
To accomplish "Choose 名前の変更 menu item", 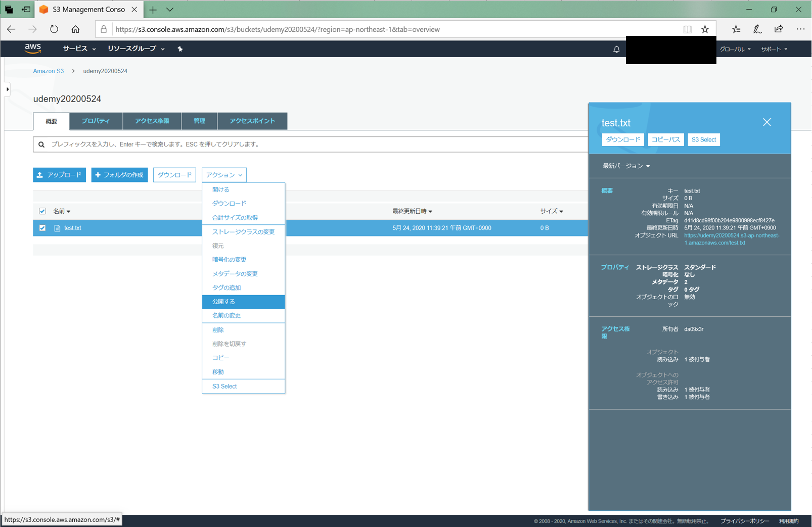I will pos(243,315).
